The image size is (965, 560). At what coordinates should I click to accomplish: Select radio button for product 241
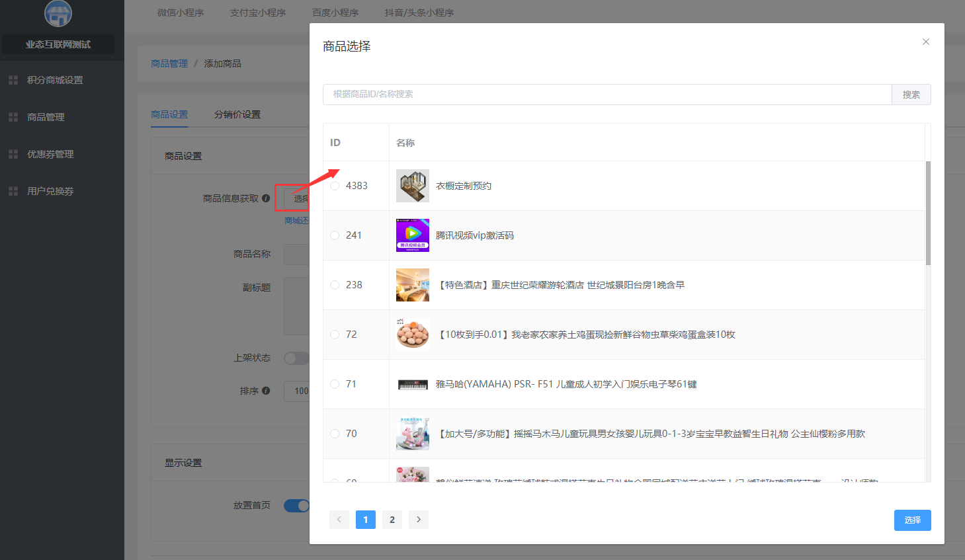335,235
